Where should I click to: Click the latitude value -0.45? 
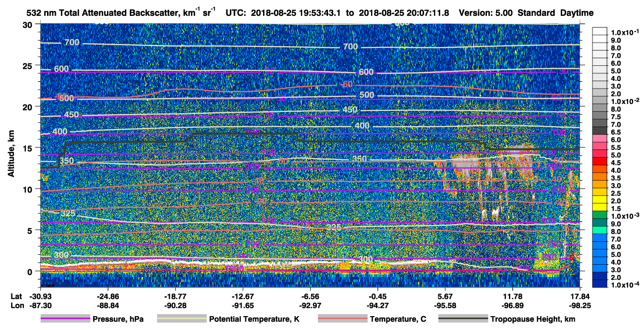pos(377,297)
